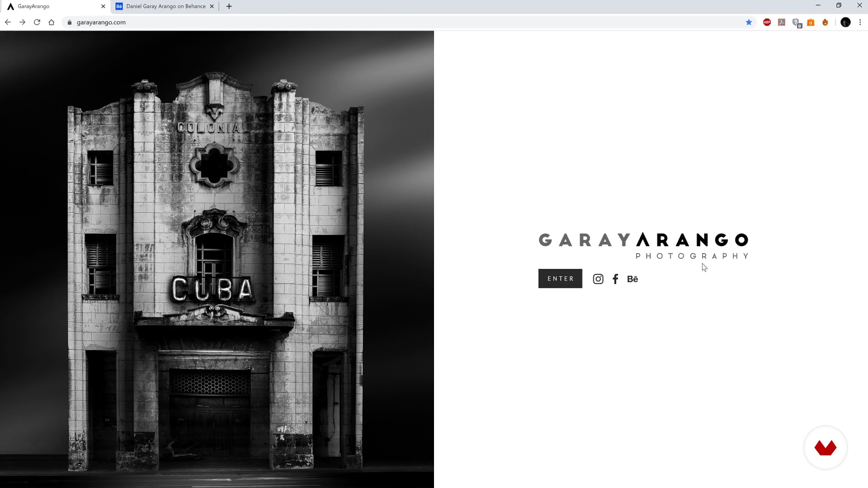Open the Behance profile icon

pyautogui.click(x=632, y=279)
